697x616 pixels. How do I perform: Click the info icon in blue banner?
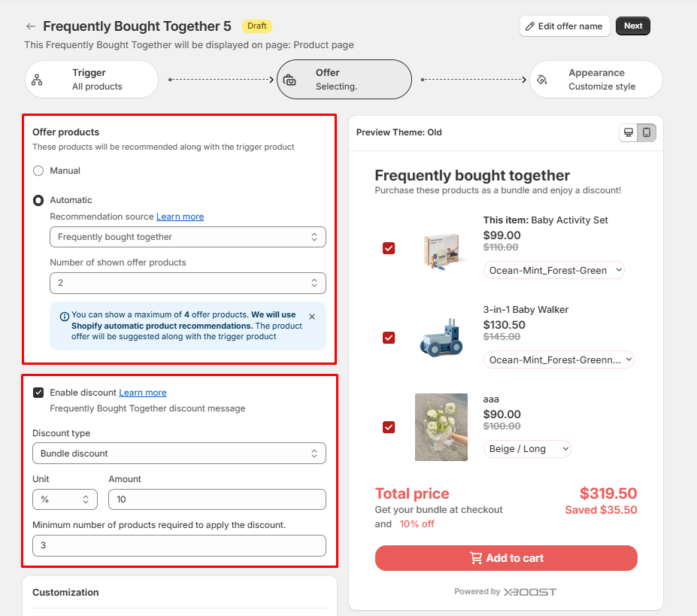[64, 316]
